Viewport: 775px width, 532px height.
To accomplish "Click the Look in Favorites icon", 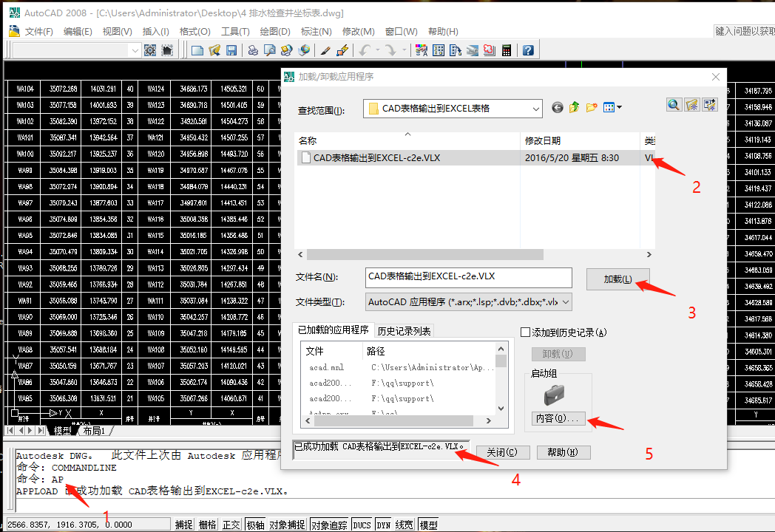I will click(x=692, y=105).
